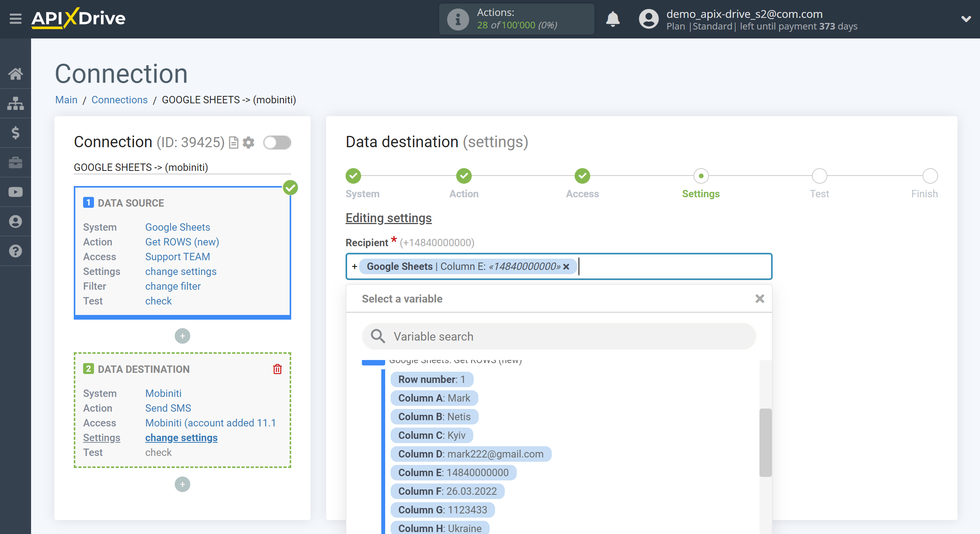Screen dimensions: 980x534
Task: Click the Data Source block header
Action: point(131,203)
